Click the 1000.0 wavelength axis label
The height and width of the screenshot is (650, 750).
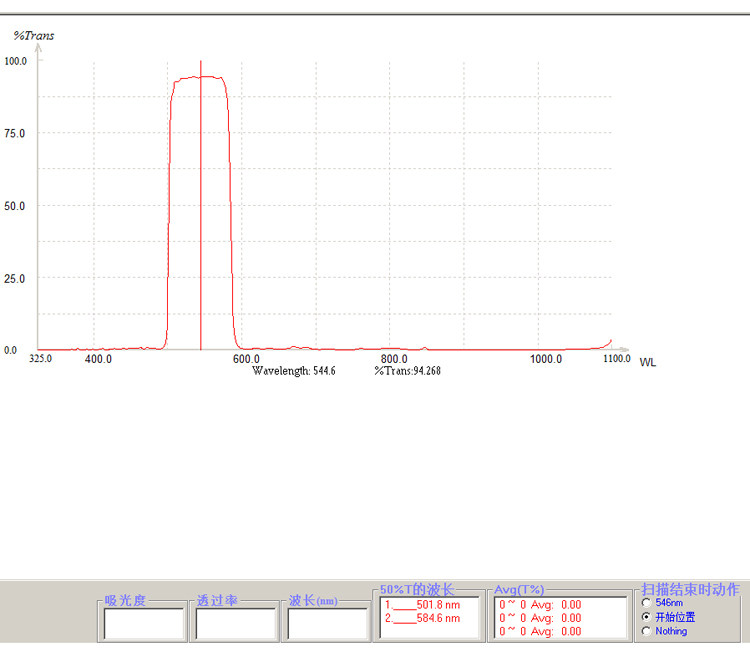pos(546,359)
